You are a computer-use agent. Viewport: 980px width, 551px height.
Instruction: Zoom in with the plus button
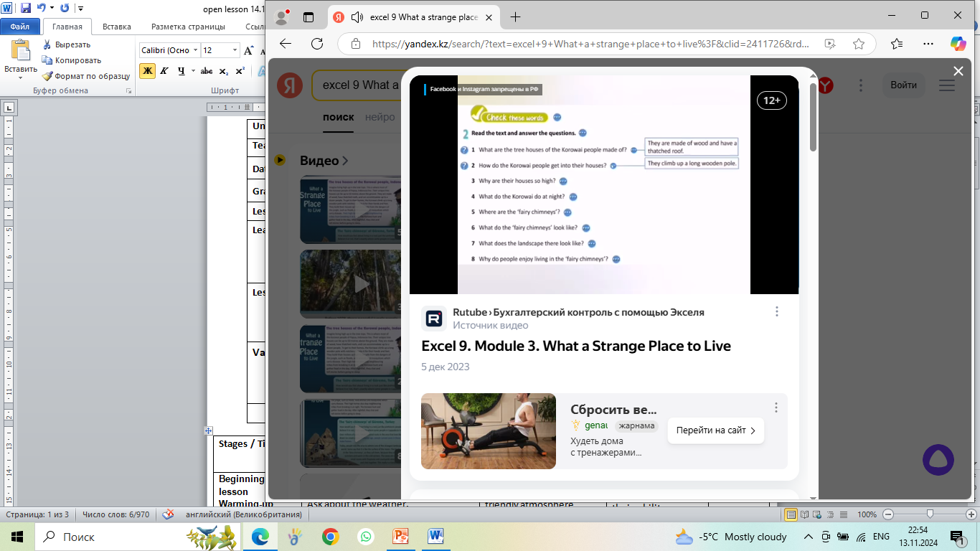click(x=973, y=514)
